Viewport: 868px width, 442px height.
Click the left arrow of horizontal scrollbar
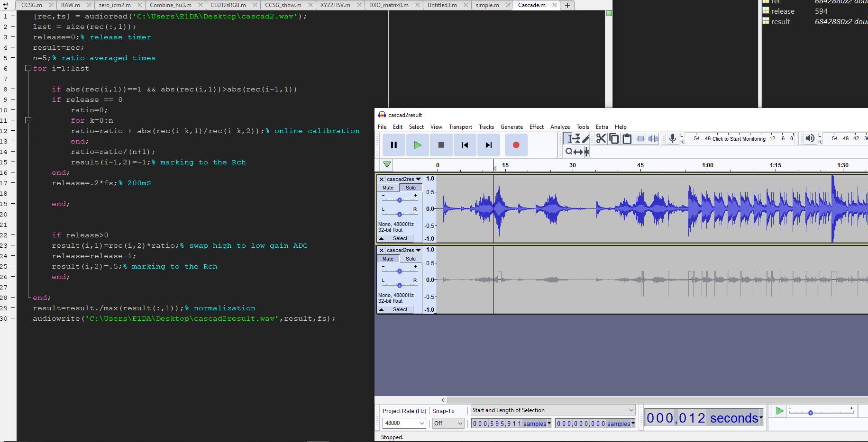(443, 400)
